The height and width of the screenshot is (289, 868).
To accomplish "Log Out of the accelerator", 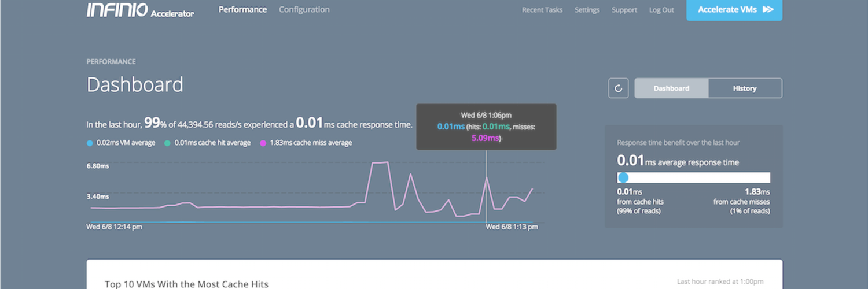I will [661, 10].
